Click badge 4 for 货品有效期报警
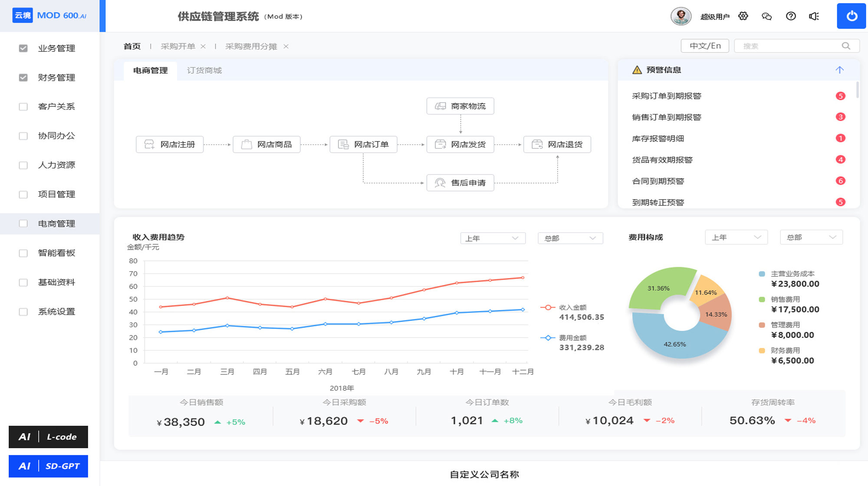 tap(840, 160)
